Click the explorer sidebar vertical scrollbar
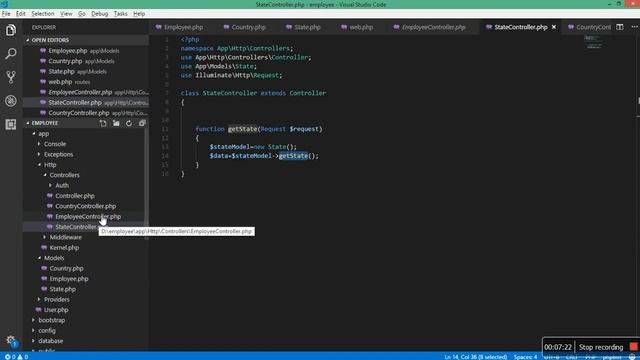This screenshot has width=640, height=360. coord(147,184)
